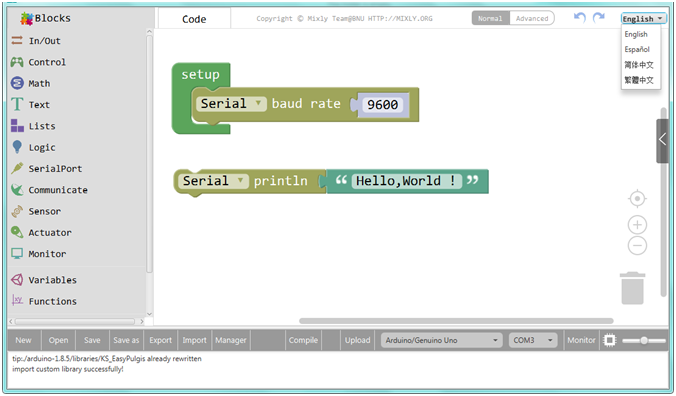This screenshot has width=676, height=396.
Task: Open the serial Monitor button in toolbar
Action: [582, 340]
